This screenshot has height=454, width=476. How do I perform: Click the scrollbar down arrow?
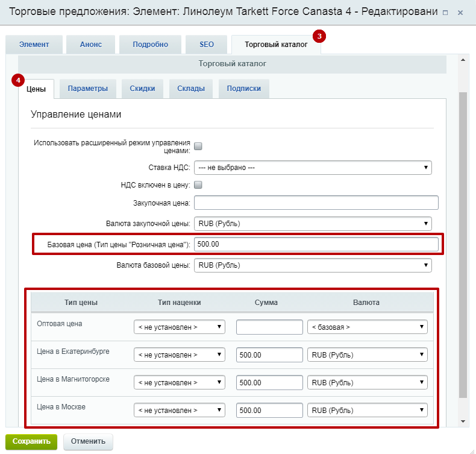pos(463,421)
